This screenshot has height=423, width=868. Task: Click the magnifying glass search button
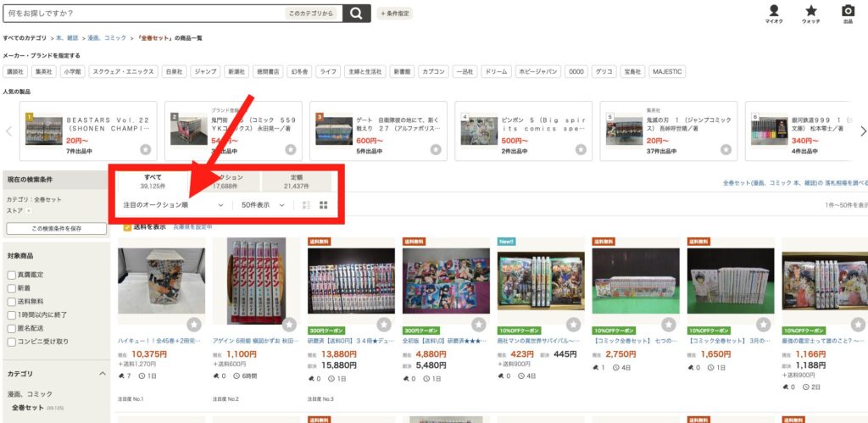(357, 13)
